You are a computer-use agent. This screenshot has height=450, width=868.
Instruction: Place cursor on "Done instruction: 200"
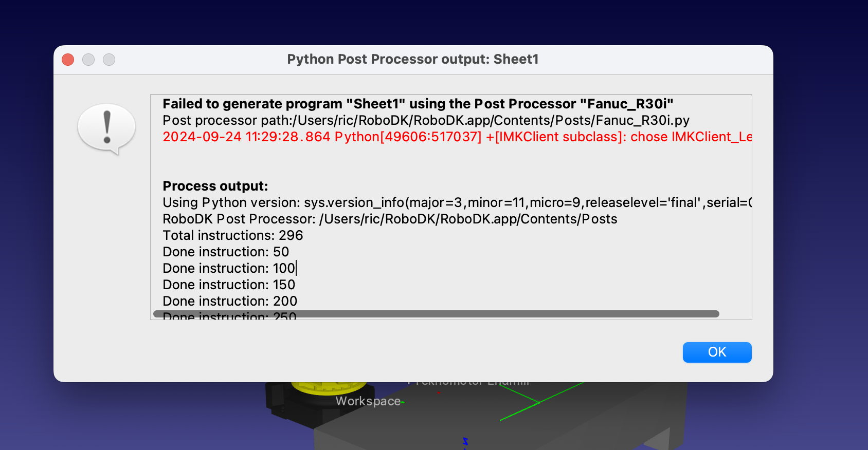click(230, 302)
